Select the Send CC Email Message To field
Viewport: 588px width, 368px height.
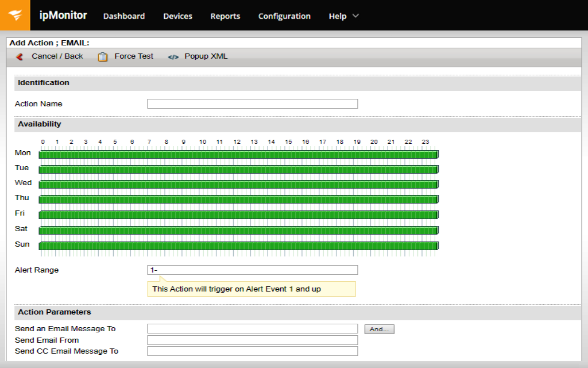point(252,351)
